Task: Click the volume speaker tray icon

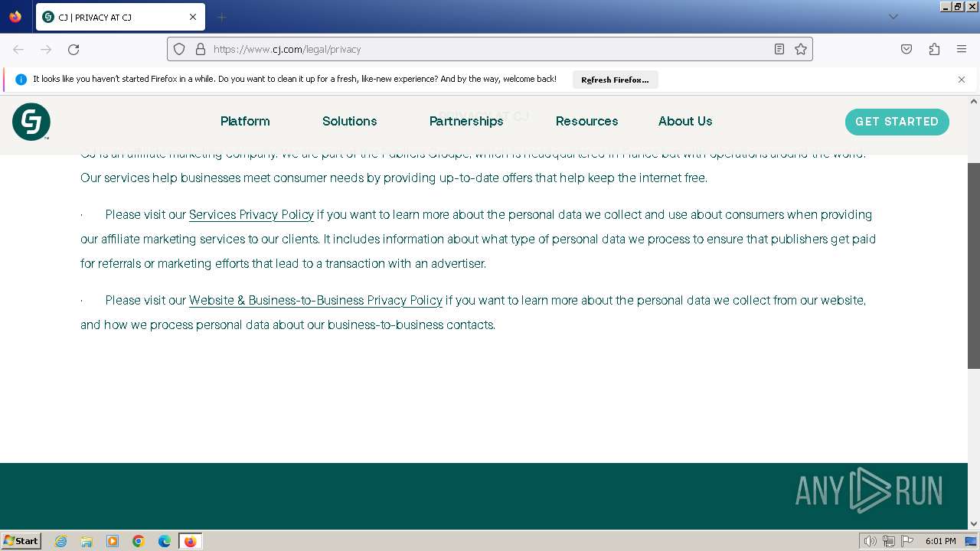Action: click(870, 541)
